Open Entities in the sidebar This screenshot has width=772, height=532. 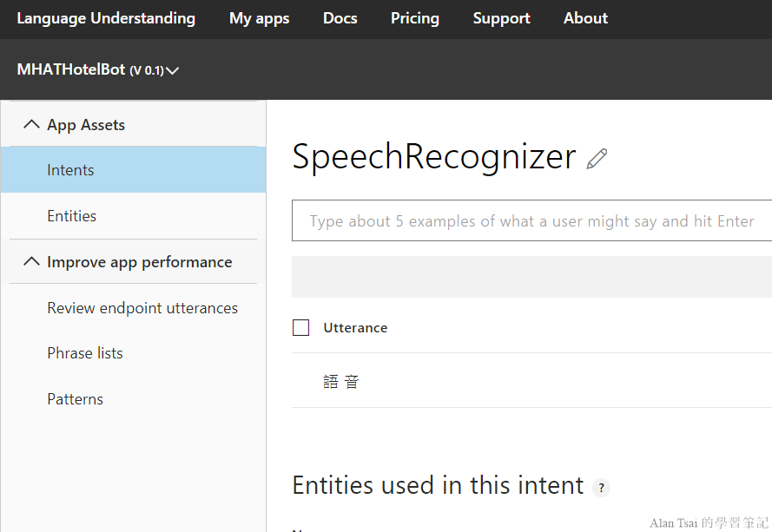[x=71, y=216]
